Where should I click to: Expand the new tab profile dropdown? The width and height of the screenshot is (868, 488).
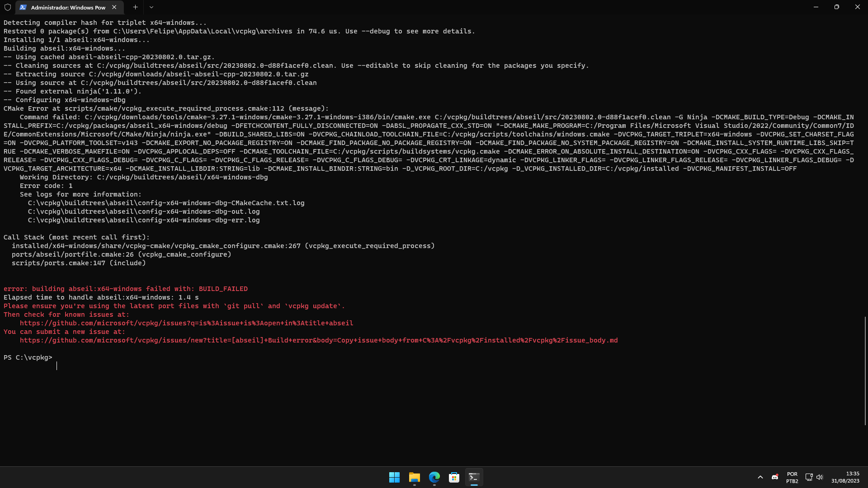(x=151, y=7)
